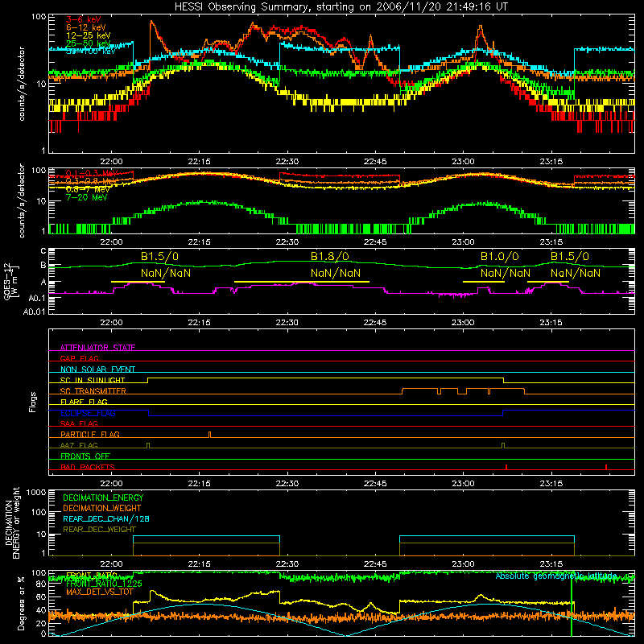Select the FLARE_FLAG label

tap(84, 402)
